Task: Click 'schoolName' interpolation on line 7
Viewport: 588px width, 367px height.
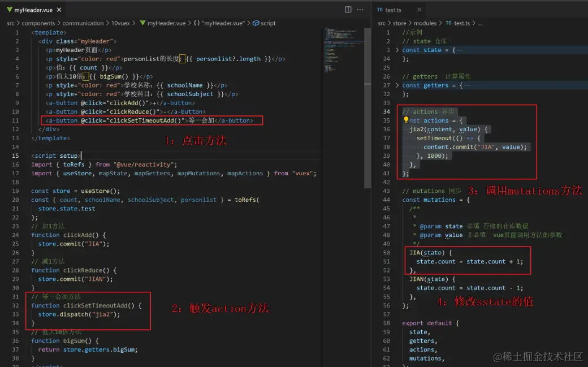Action: click(185, 85)
